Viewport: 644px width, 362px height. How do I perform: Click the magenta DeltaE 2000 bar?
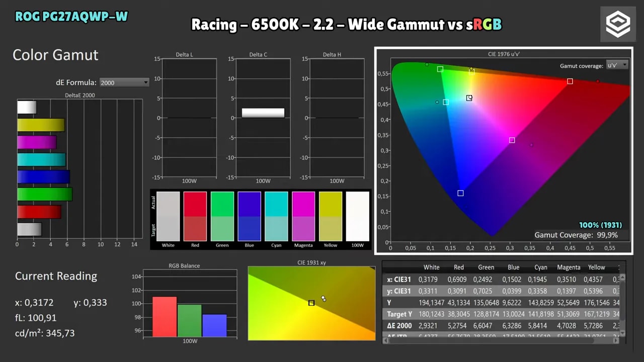point(37,142)
